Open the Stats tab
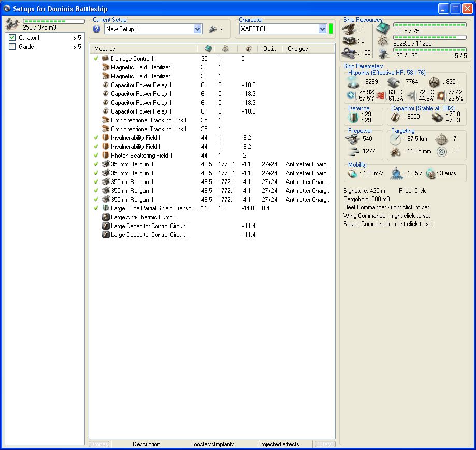Screen dimensions: 476x450 click(325, 444)
